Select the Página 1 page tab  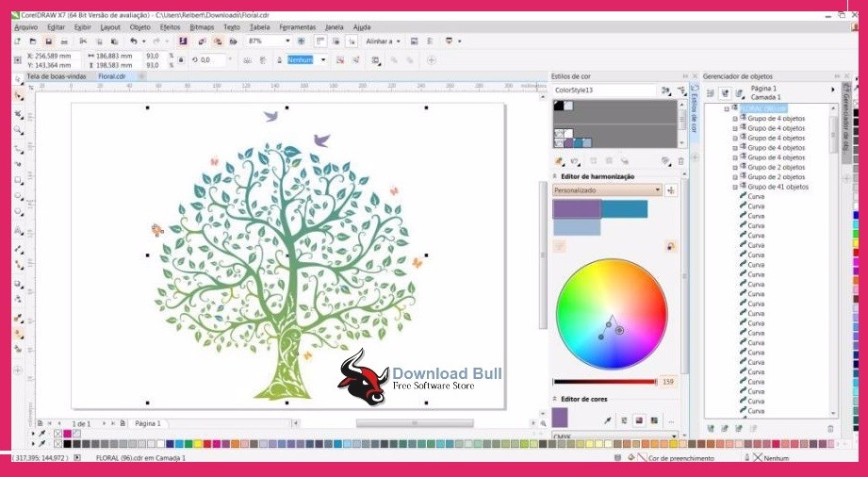148,423
